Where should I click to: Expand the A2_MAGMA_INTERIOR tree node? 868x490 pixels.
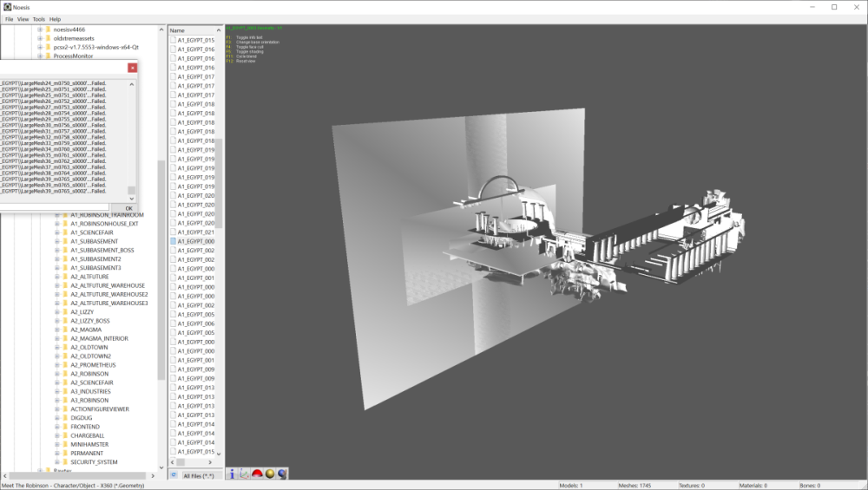coord(57,338)
